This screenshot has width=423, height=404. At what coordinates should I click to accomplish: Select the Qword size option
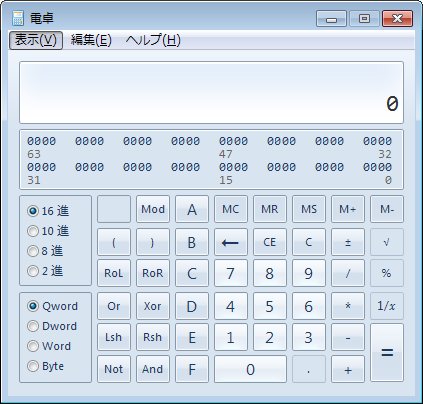click(x=52, y=306)
